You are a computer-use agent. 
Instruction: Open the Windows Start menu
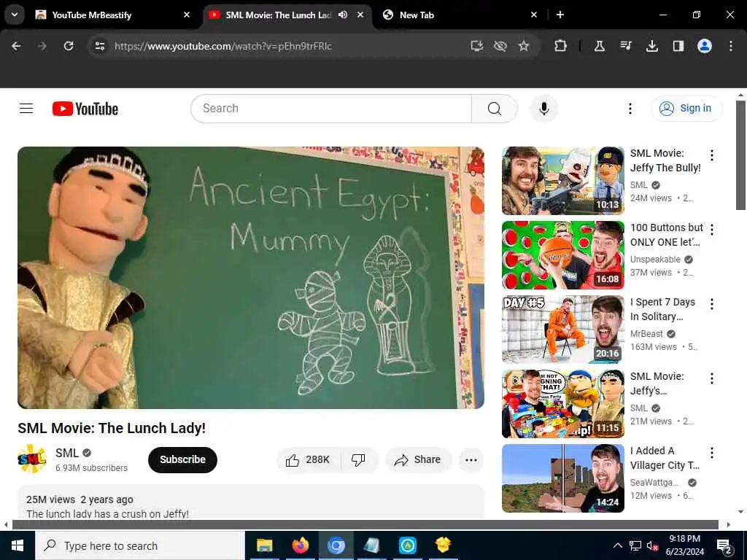(x=18, y=545)
